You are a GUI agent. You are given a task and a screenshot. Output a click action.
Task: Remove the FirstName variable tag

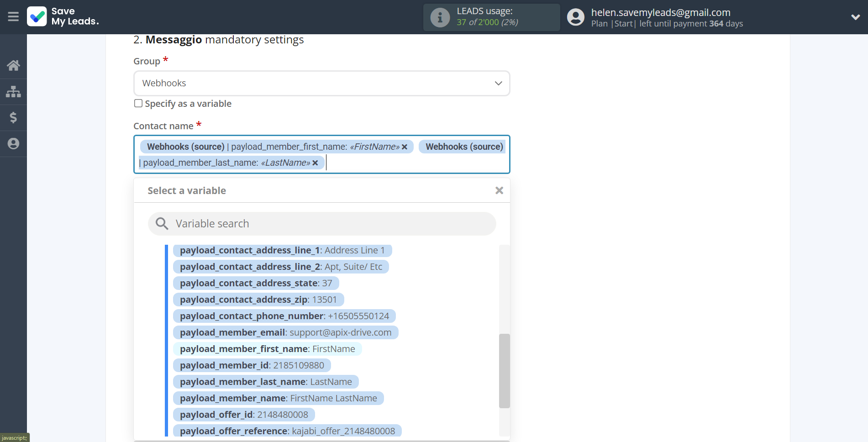(405, 147)
